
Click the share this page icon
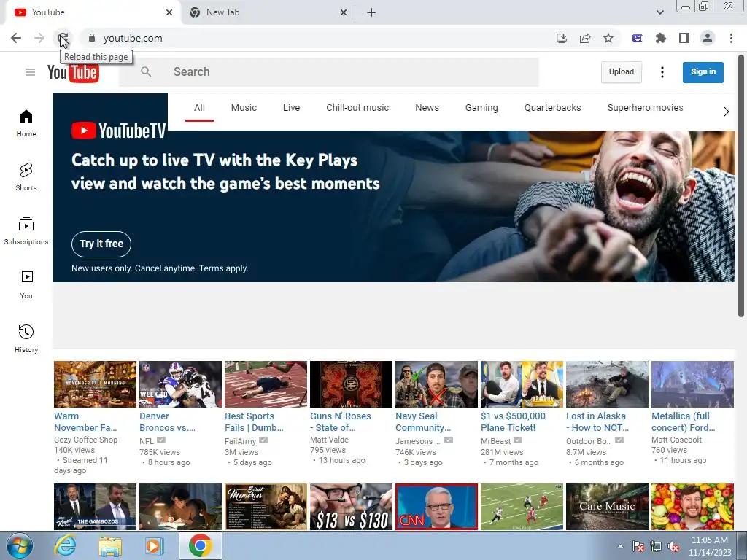(x=585, y=38)
